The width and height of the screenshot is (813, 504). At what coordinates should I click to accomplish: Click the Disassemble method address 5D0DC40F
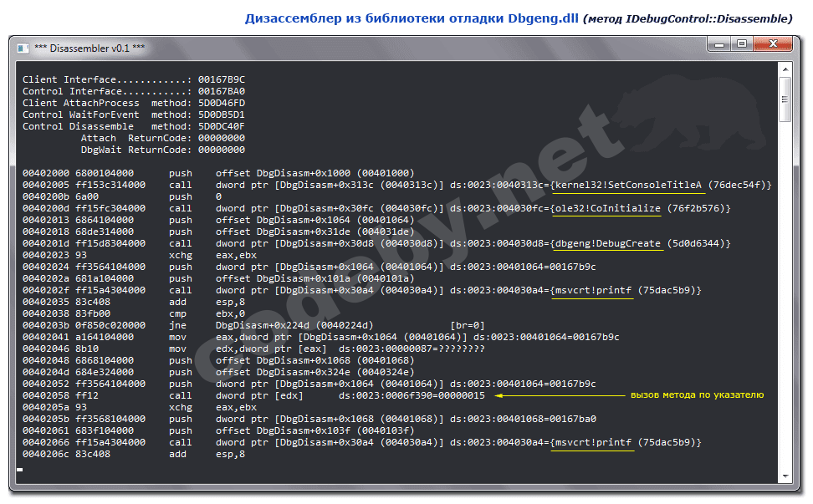(x=222, y=126)
